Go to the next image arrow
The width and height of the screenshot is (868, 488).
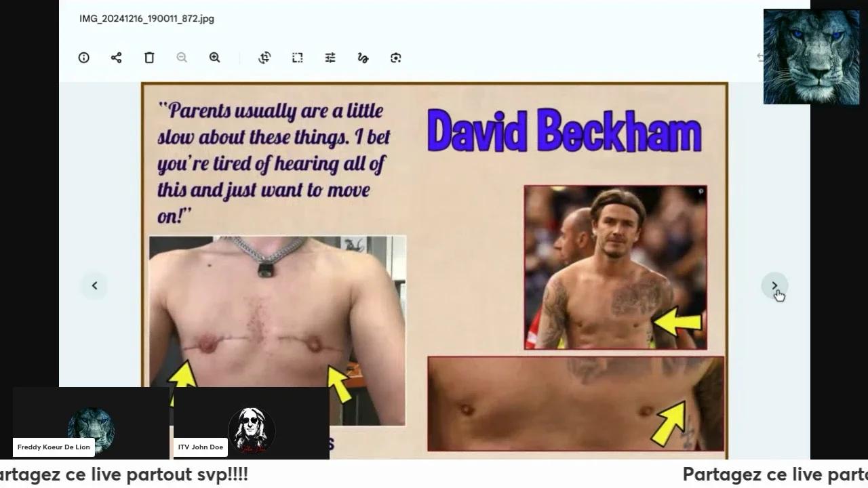click(x=774, y=285)
